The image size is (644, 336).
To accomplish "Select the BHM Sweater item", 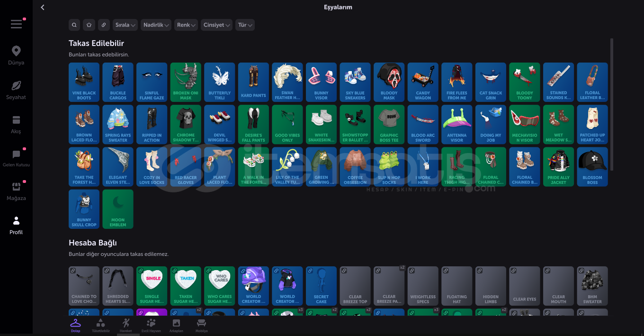I will click(592, 286).
